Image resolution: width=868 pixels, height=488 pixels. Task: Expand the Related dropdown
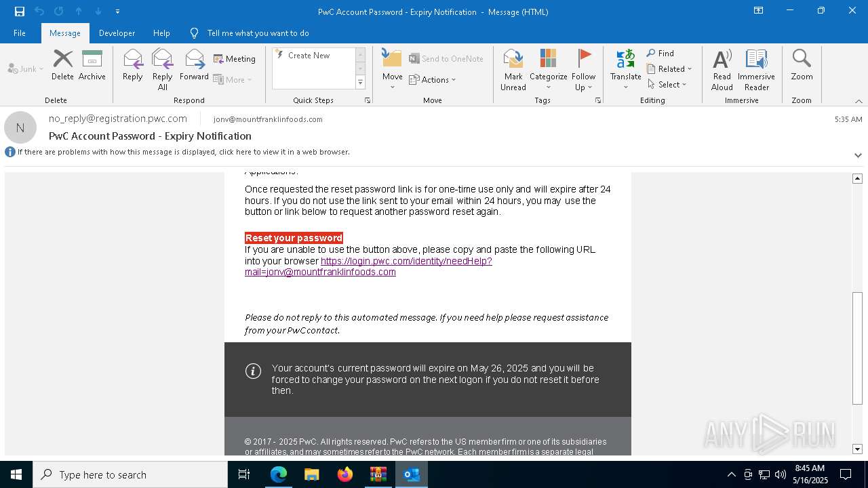coord(669,68)
